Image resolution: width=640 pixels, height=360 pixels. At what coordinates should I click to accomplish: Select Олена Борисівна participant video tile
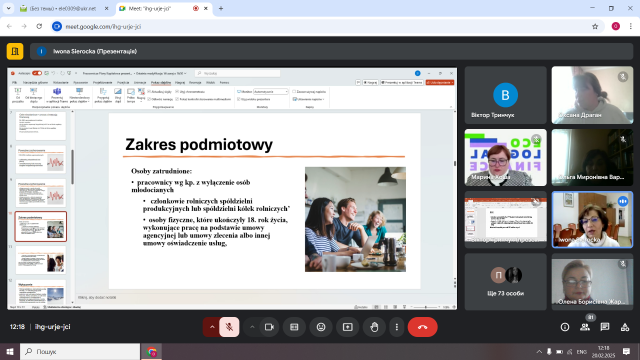pos(592,282)
